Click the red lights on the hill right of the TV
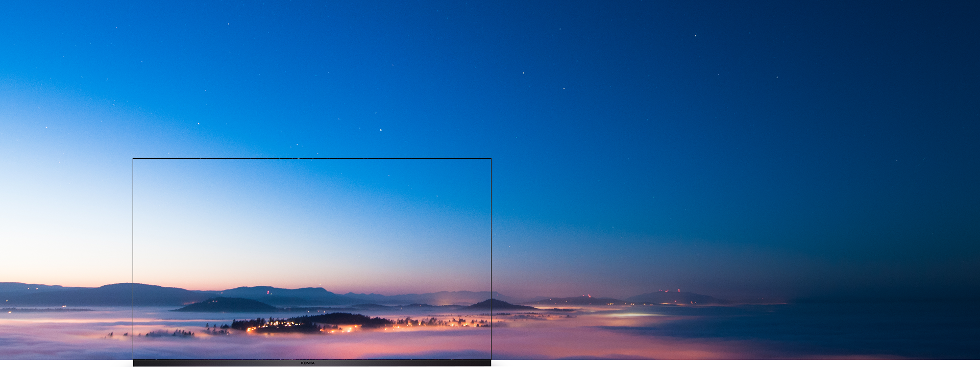This screenshot has height=367, width=980. pos(590,296)
